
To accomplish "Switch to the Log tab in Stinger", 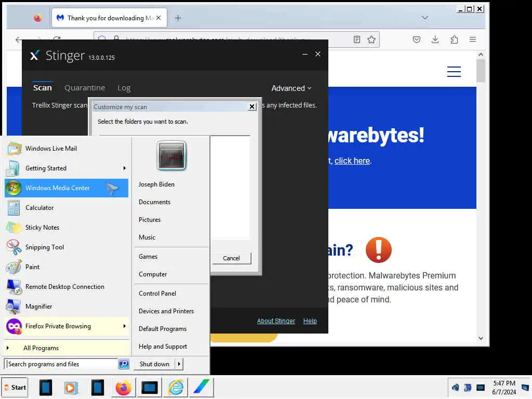I will point(124,88).
